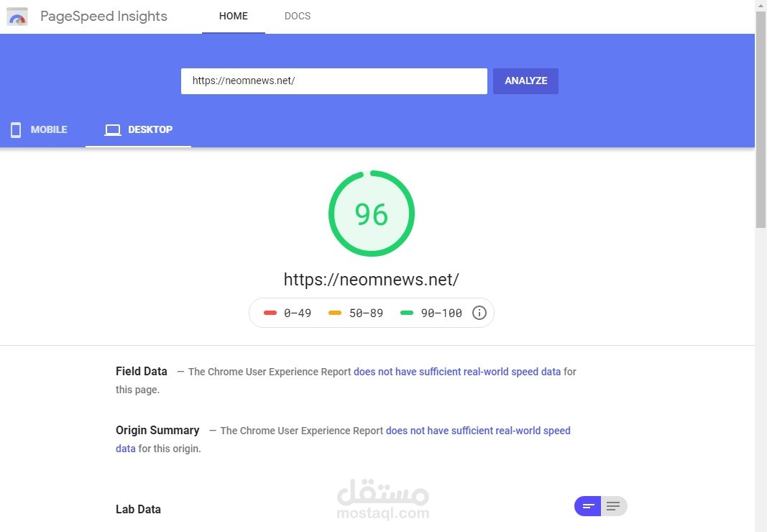The image size is (767, 532).
Task: Click the mobile phone icon
Action: 16,129
